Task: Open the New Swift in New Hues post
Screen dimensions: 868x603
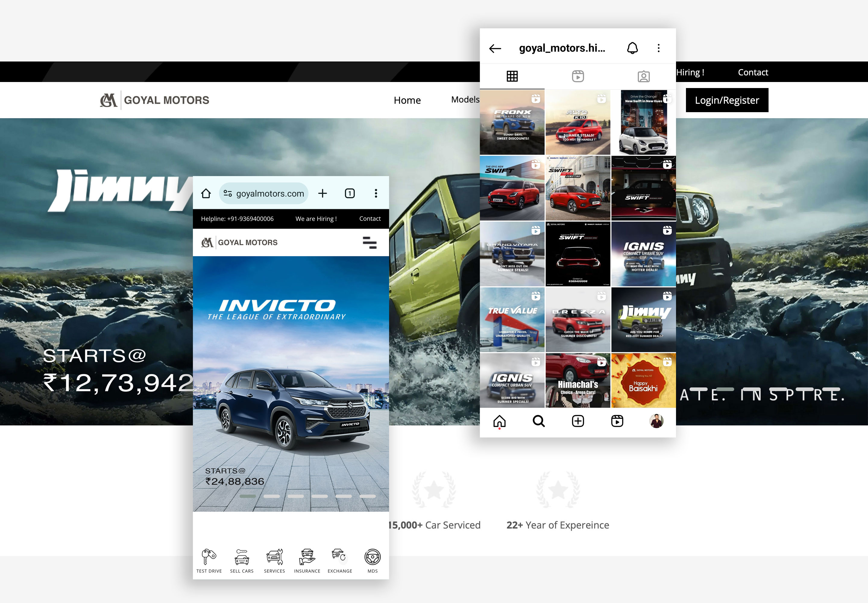Action: pyautogui.click(x=644, y=122)
